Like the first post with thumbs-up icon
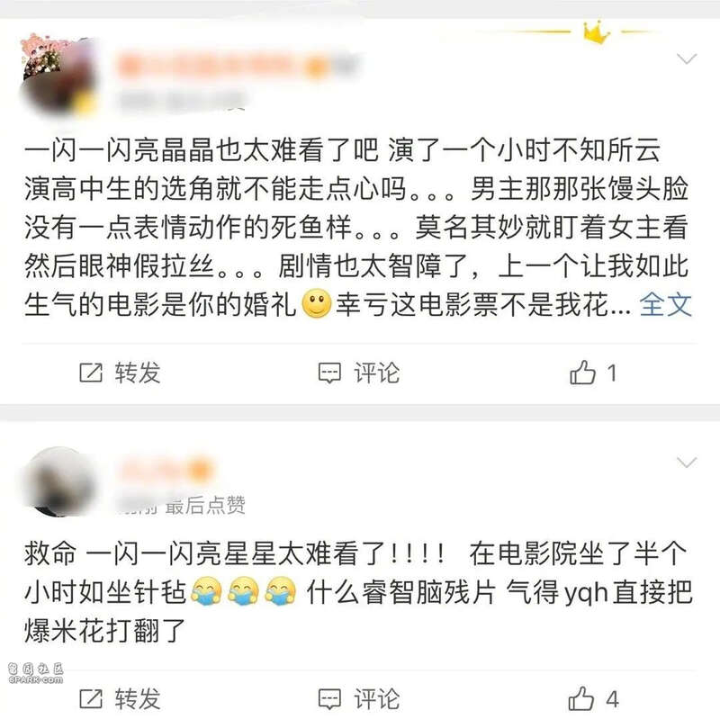 click(x=582, y=373)
